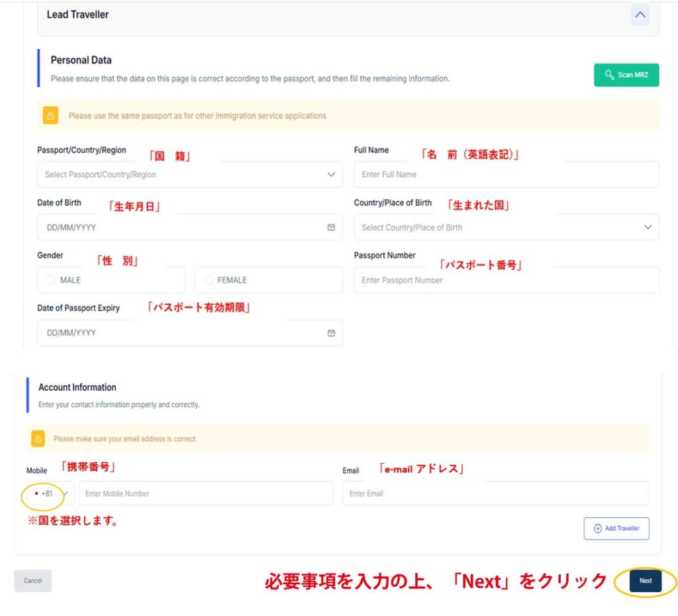Open the +81 mobile country code selector
This screenshot has height=616, width=678.
50,493
